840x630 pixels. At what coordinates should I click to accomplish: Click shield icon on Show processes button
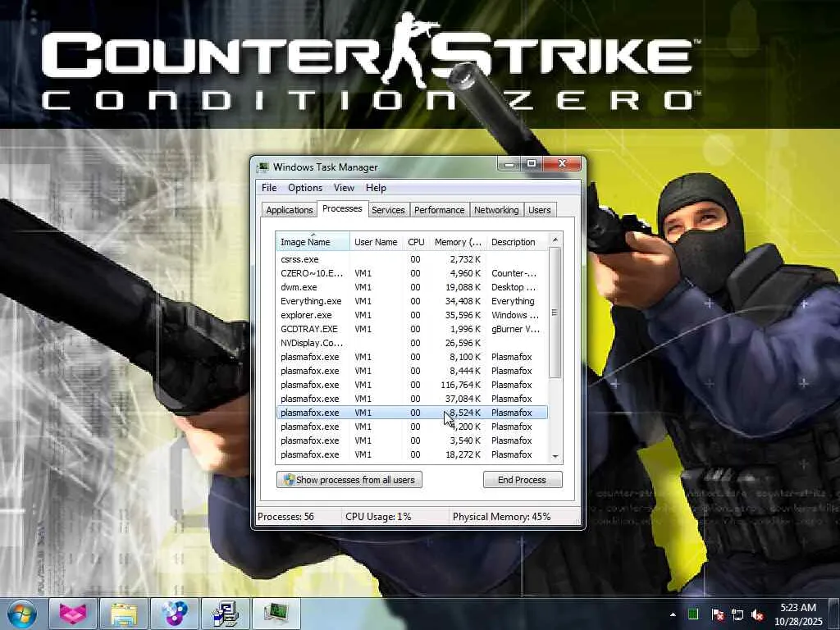pyautogui.click(x=290, y=479)
